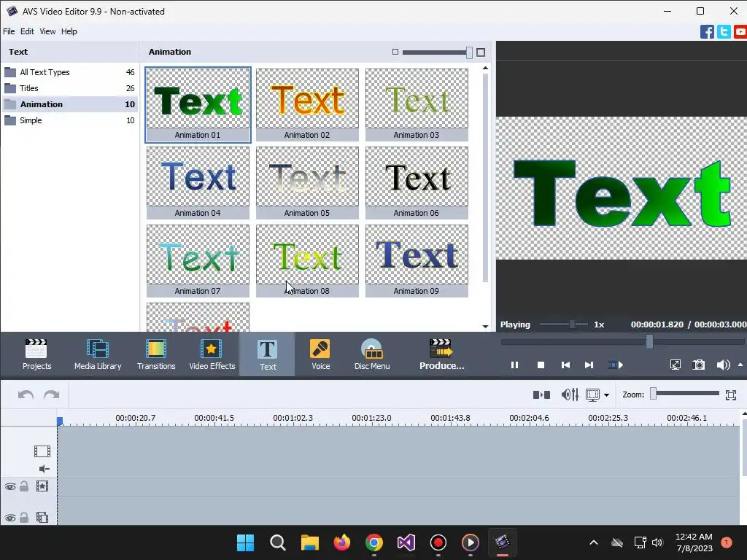The width and height of the screenshot is (747, 560).
Task: Select the Titles folder
Action: [69, 88]
